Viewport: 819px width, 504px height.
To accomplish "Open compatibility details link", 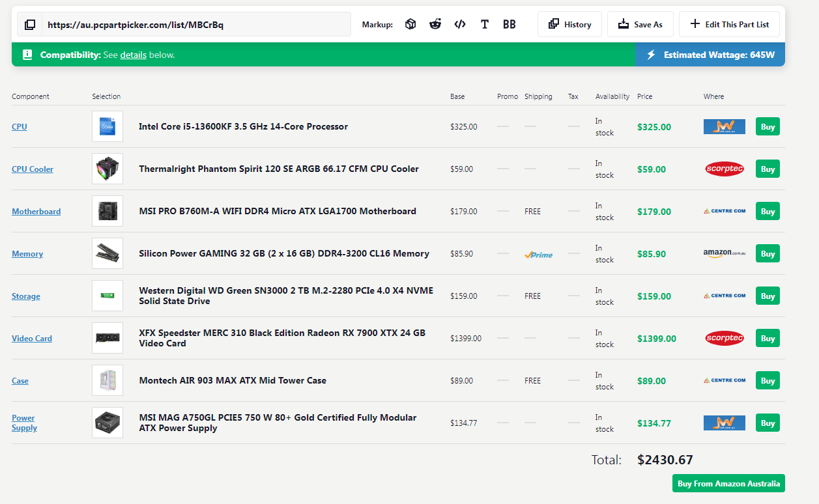I will tap(133, 55).
